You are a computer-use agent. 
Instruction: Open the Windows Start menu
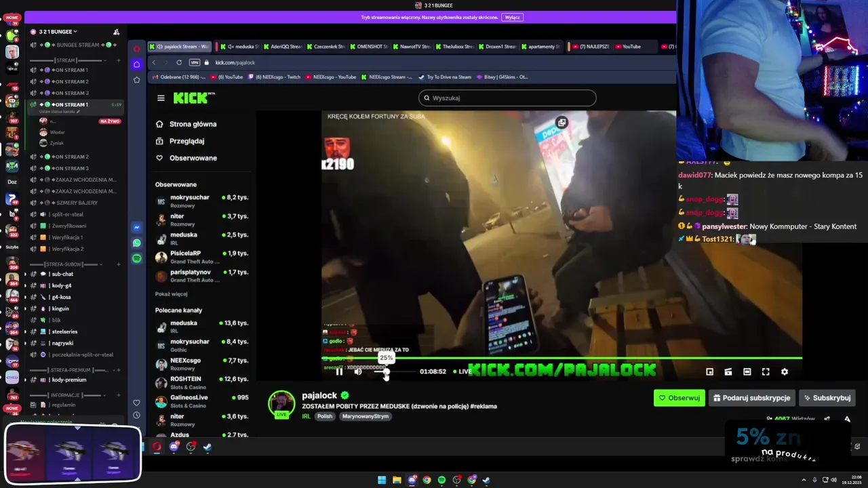coord(382,480)
